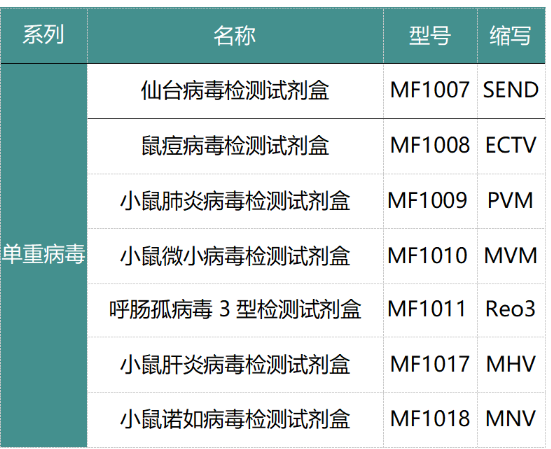
Task: Select the 名称 header cell
Action: pyautogui.click(x=235, y=35)
